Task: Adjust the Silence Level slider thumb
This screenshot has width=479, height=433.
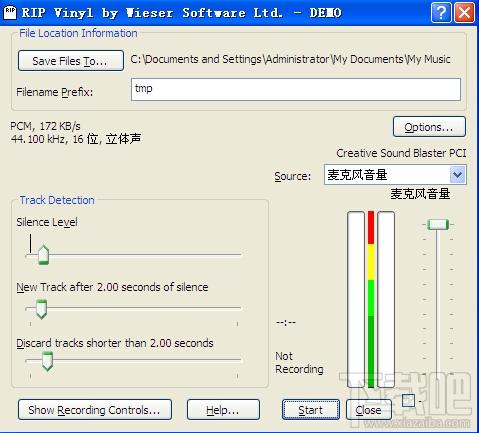Action: point(43,255)
